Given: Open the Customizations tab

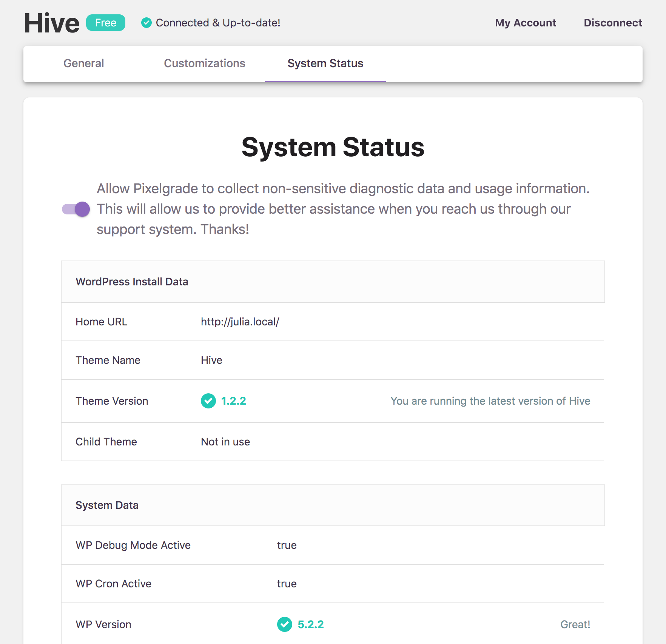Looking at the screenshot, I should point(204,63).
